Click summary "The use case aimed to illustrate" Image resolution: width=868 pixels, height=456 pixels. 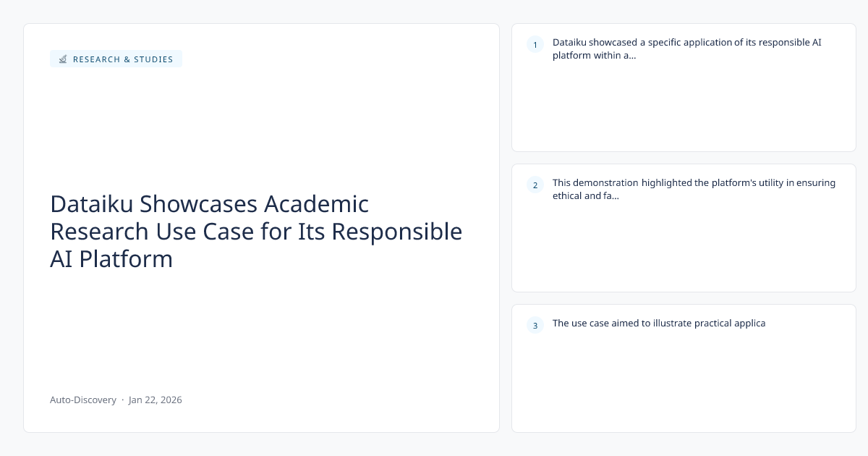[658, 324]
